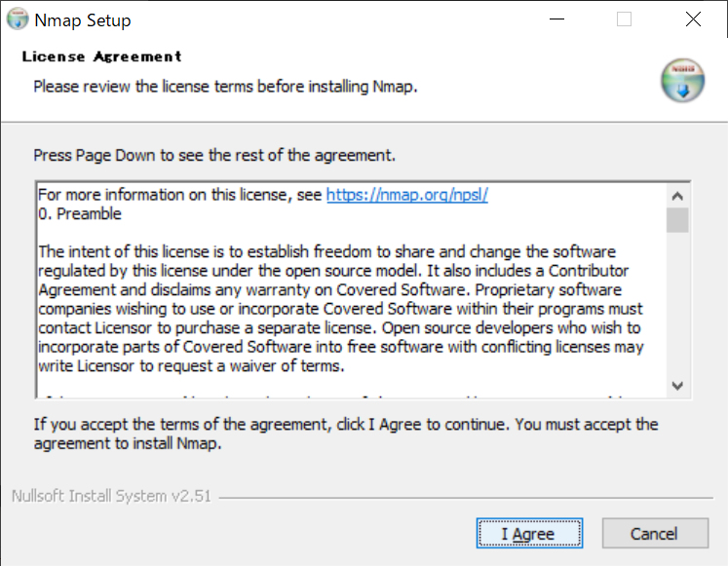Cancel the Nmap installation
The image size is (728, 566).
654,533
